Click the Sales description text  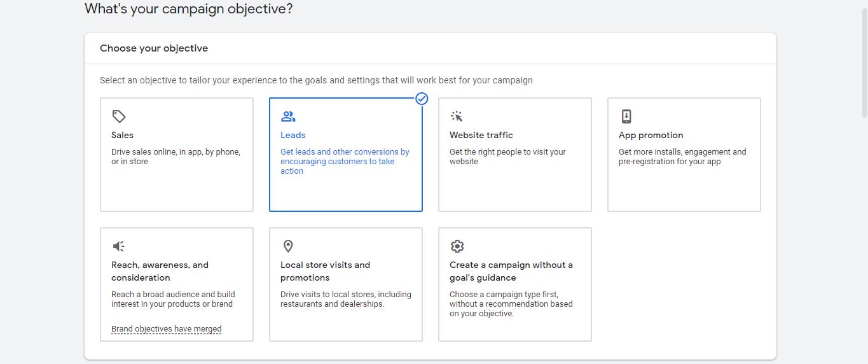coord(176,157)
